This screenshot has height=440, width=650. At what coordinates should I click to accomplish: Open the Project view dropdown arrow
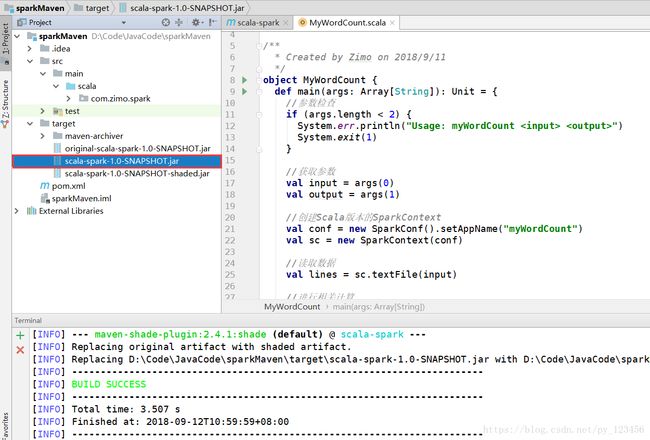124,23
